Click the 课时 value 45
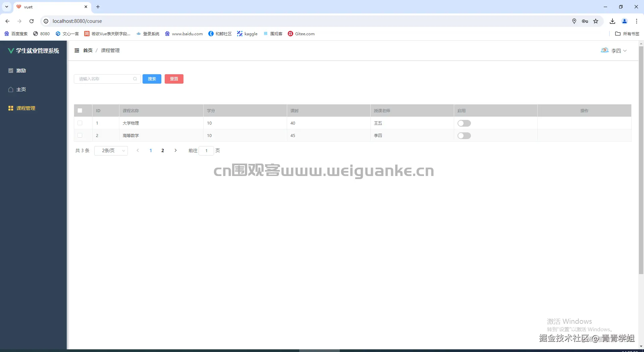Image resolution: width=644 pixels, height=352 pixels. pyautogui.click(x=293, y=136)
